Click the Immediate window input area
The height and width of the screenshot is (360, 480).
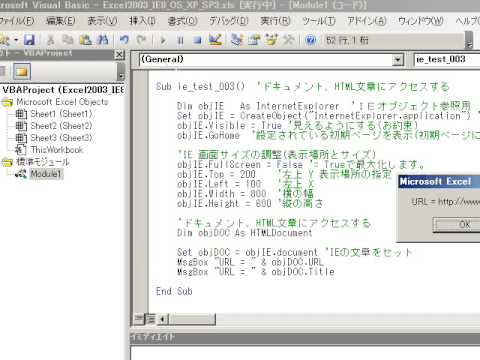pos(305,353)
